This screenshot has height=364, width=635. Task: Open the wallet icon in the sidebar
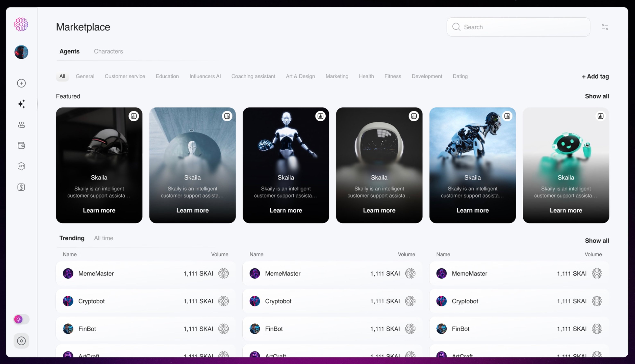coord(21,146)
